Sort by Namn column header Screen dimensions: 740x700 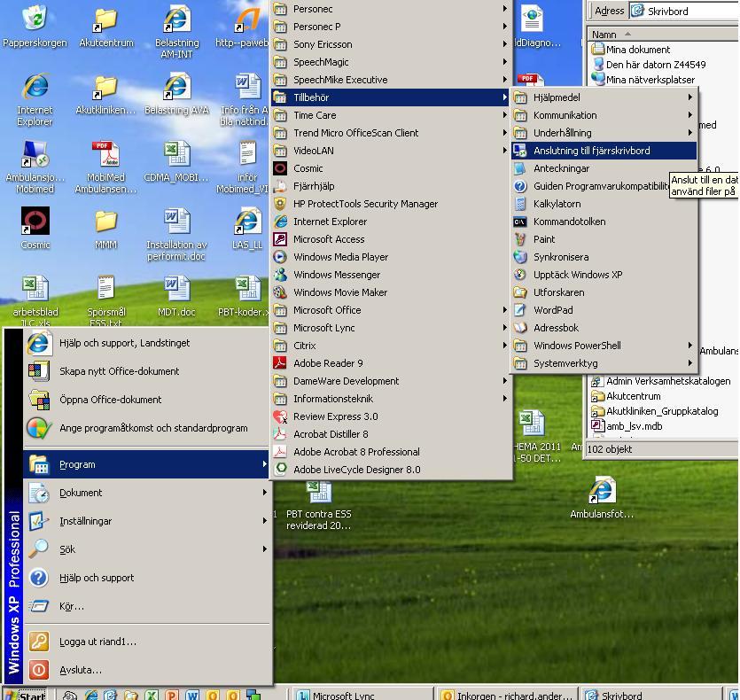(663, 35)
